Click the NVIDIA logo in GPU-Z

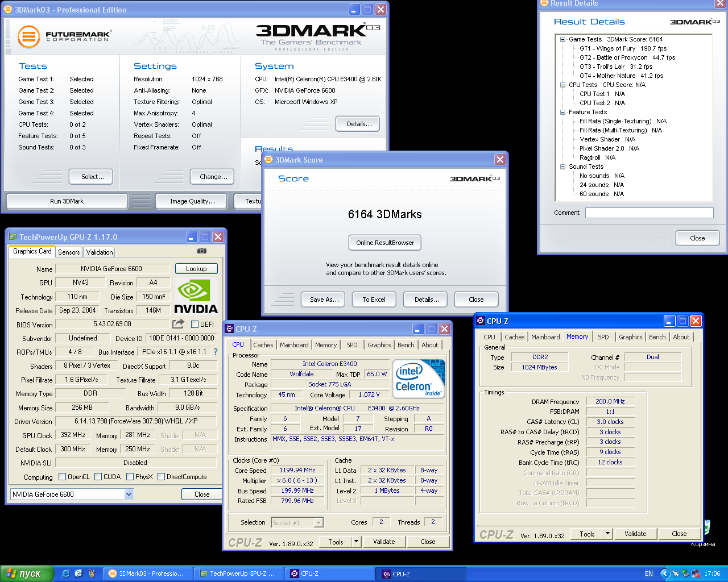(196, 297)
